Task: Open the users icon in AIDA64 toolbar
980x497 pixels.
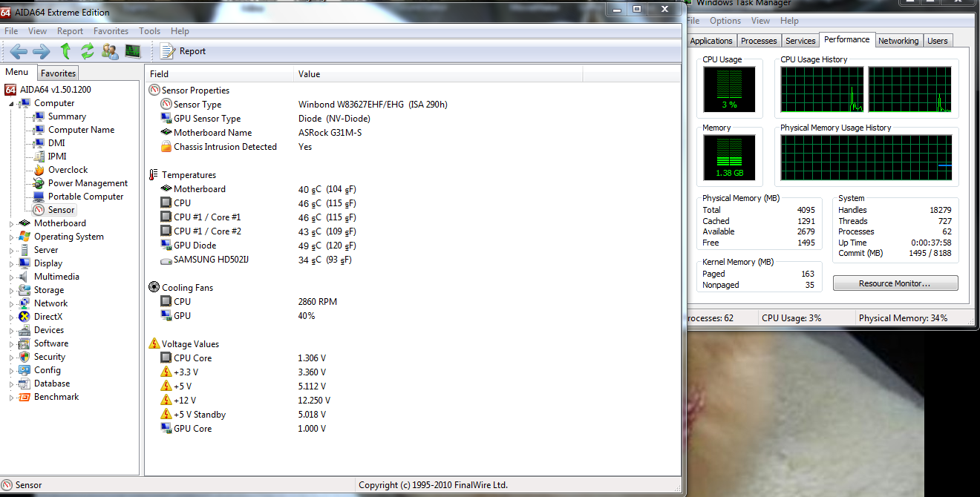Action: pos(110,51)
